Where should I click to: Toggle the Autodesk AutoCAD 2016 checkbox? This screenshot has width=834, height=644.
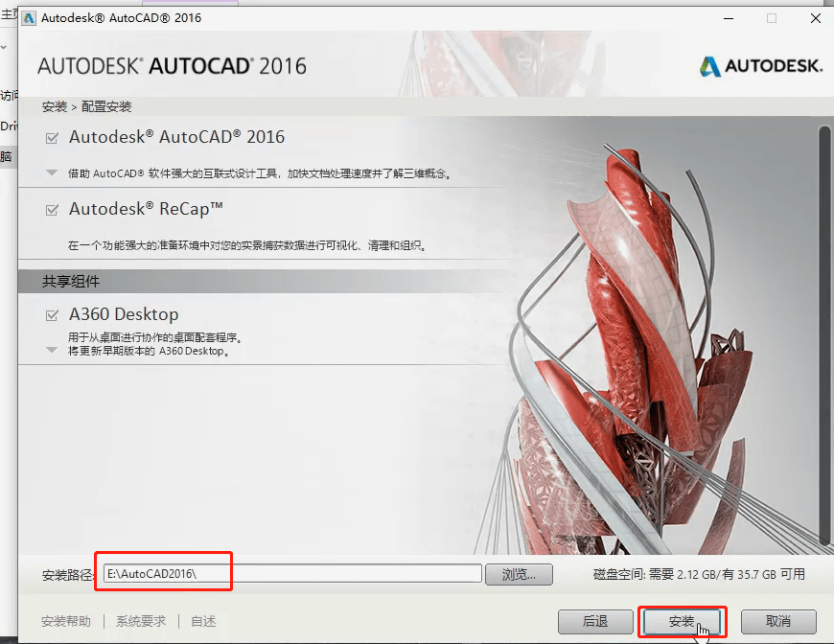click(x=52, y=138)
